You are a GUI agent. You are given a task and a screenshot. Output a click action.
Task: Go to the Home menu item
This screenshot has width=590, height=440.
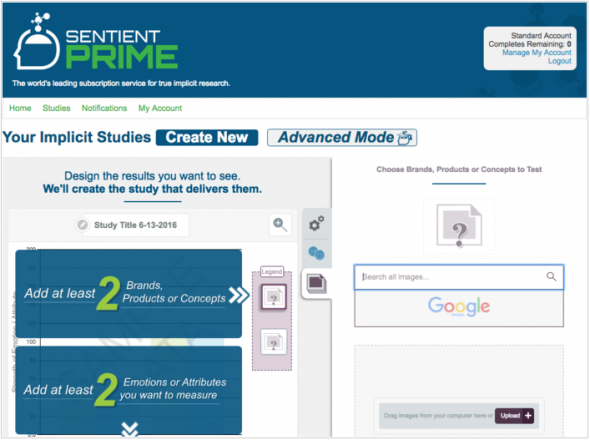(20, 108)
